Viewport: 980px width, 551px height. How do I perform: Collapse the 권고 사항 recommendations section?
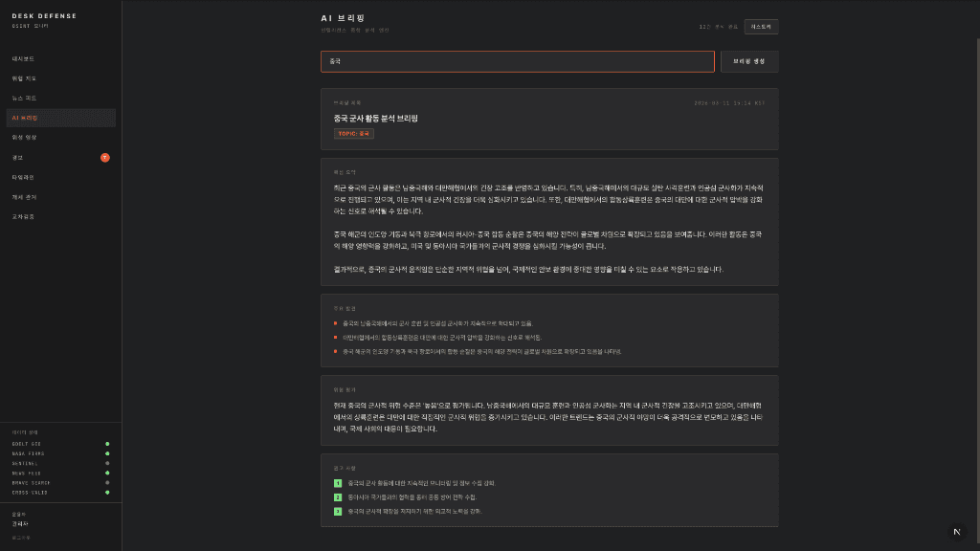click(x=343, y=468)
